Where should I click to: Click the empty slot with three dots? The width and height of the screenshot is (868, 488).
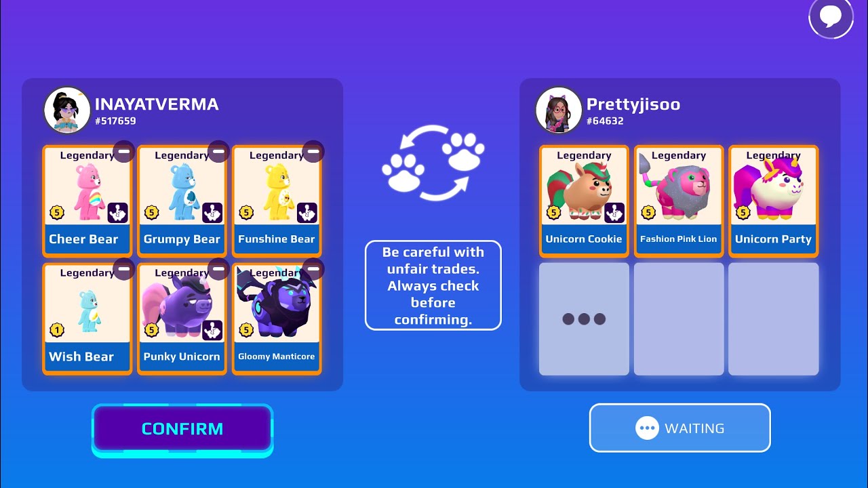point(584,319)
